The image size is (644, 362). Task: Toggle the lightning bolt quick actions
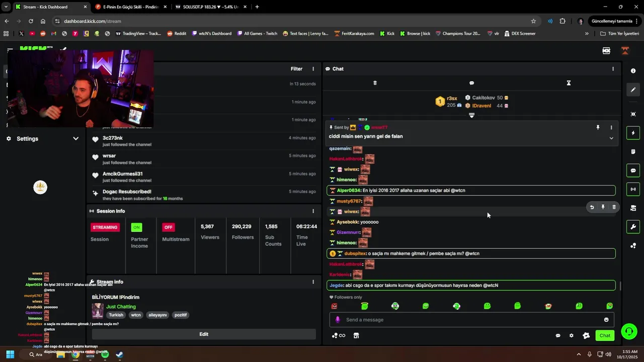tap(633, 133)
